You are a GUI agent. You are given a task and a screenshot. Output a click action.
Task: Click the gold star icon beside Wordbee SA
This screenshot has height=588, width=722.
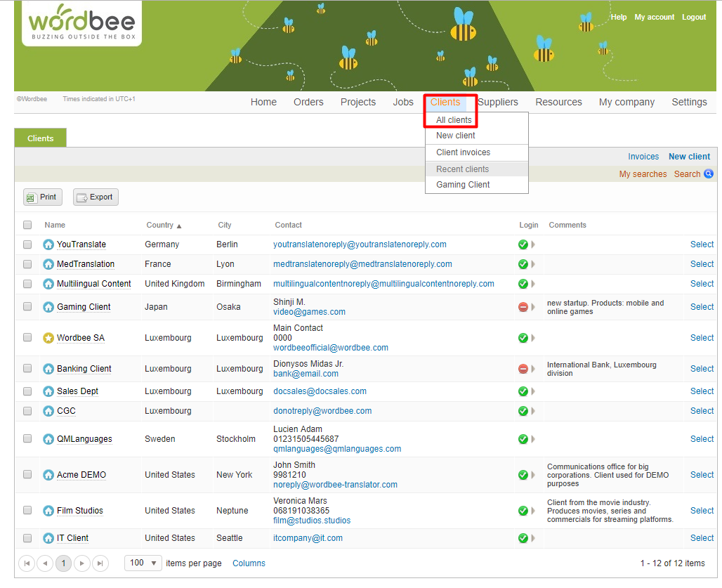48,338
